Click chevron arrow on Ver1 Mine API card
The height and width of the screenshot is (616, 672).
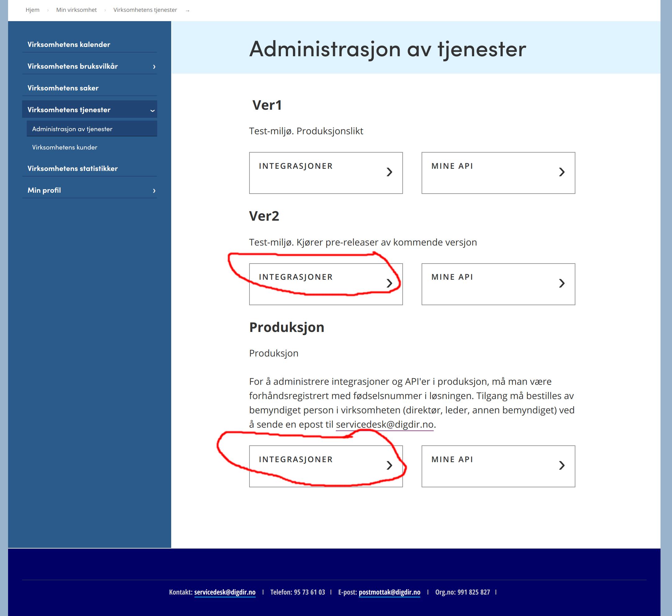click(x=562, y=172)
